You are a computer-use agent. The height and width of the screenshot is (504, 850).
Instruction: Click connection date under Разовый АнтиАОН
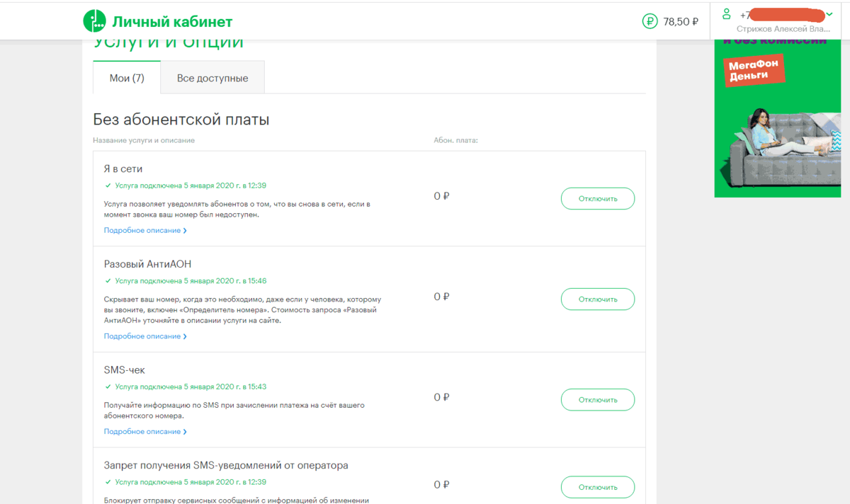coord(191,281)
